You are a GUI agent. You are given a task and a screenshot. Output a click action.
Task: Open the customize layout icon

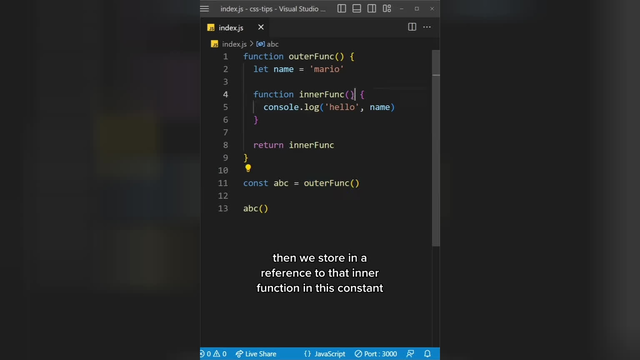click(x=387, y=9)
